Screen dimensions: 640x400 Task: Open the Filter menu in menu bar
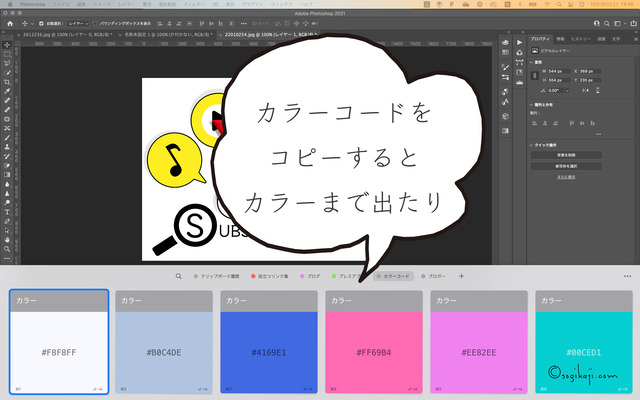coord(193,4)
